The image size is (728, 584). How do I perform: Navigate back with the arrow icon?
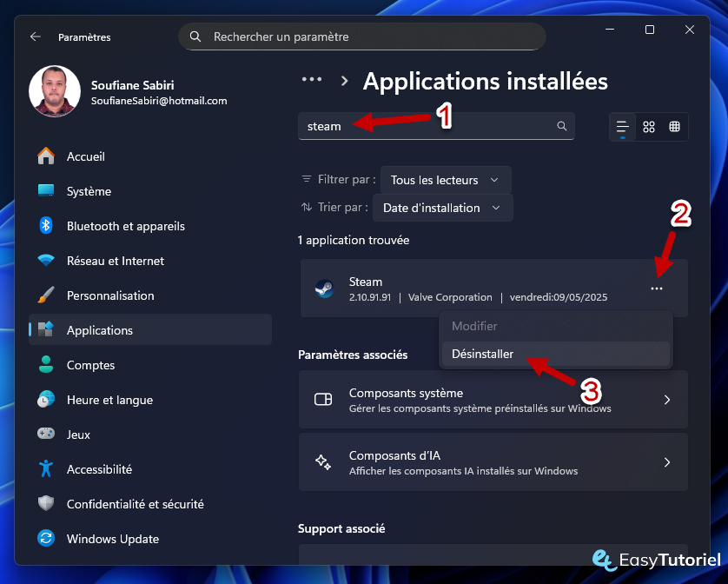click(34, 37)
